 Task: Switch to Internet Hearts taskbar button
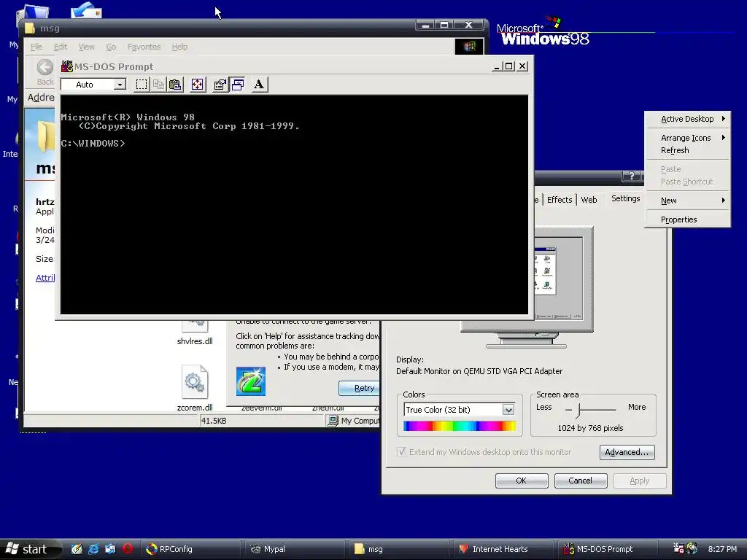pyautogui.click(x=503, y=549)
